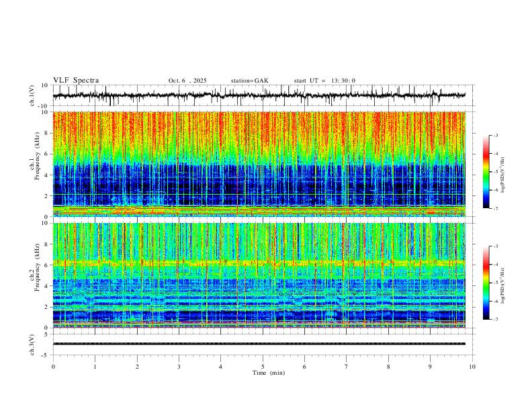Click time axis tick label "5"

click(x=263, y=367)
